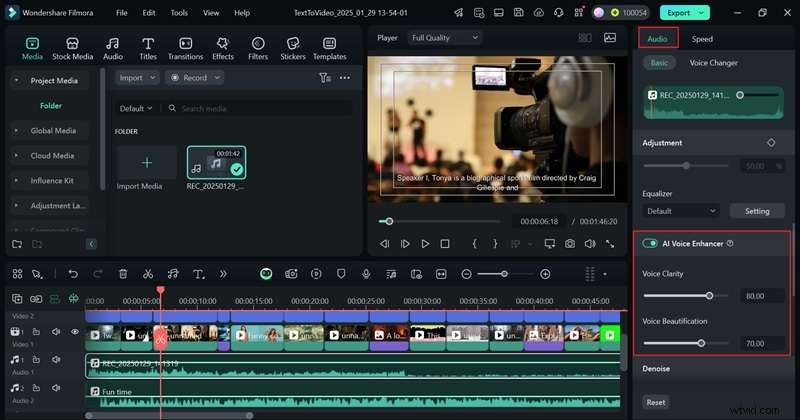Lock the Audio 1 track

point(36,360)
